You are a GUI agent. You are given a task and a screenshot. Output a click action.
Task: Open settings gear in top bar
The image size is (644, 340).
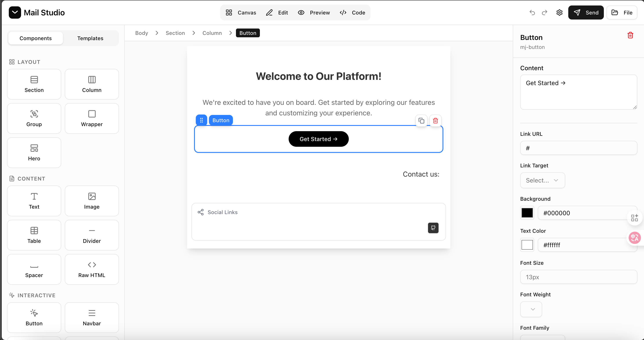coord(559,13)
